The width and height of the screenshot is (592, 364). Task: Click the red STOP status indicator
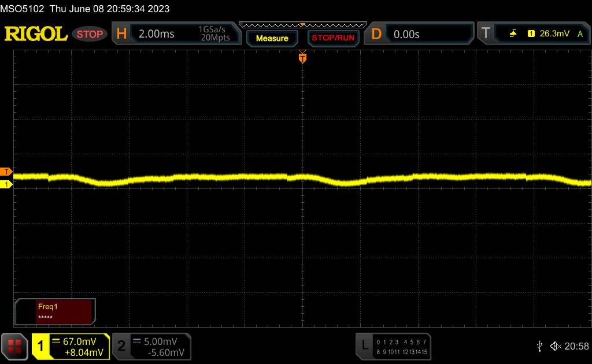pos(90,34)
